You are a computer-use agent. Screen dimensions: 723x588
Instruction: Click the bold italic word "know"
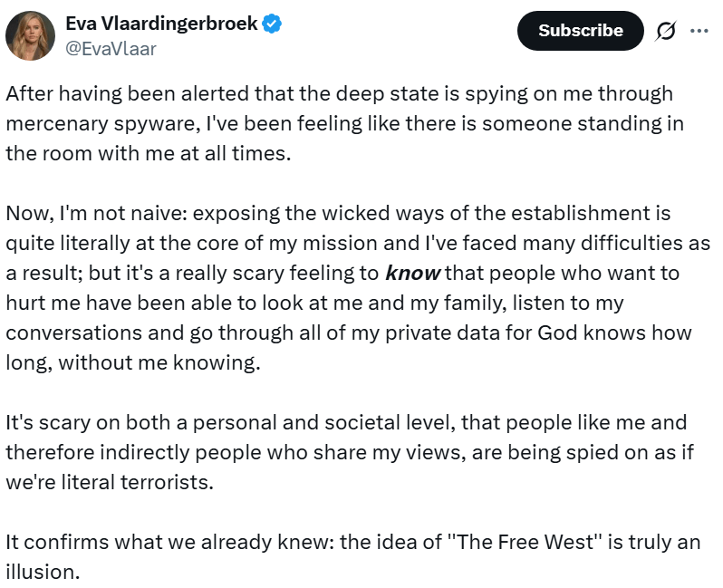pyautogui.click(x=412, y=273)
